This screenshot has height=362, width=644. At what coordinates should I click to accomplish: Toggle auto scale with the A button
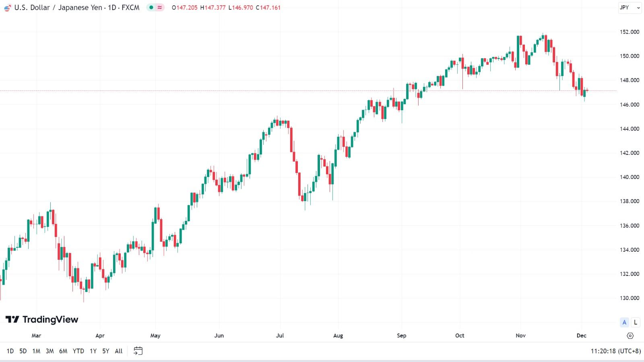click(x=624, y=322)
